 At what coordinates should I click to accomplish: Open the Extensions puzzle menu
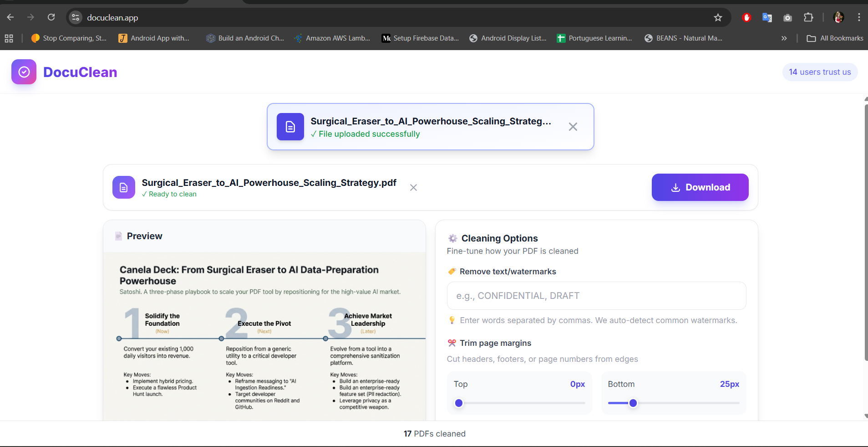(808, 17)
